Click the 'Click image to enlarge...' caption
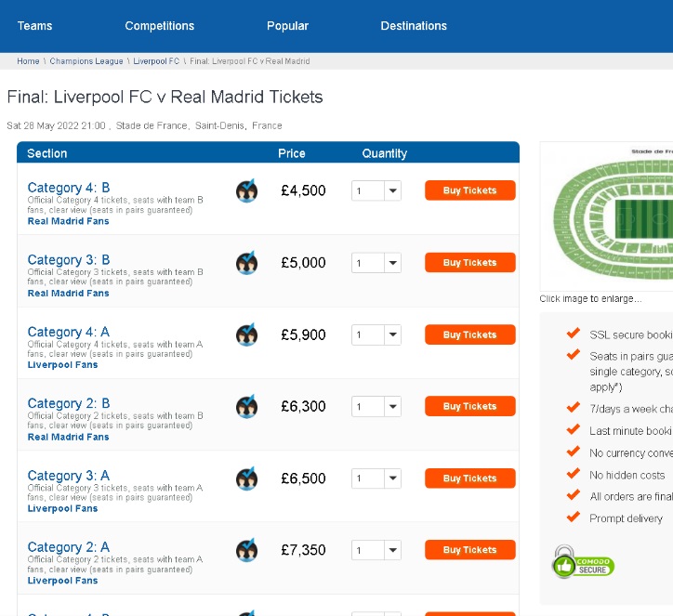 [x=590, y=298]
